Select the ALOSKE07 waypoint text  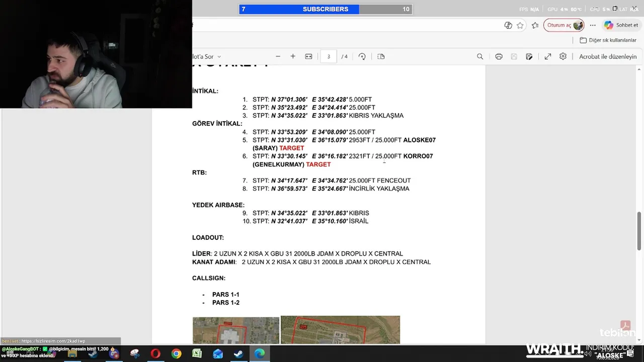420,140
